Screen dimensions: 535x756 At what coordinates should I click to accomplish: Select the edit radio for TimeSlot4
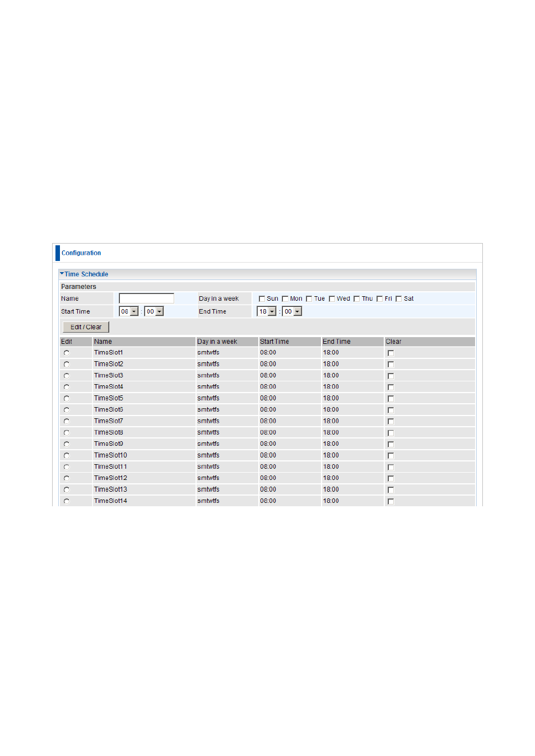click(x=67, y=387)
